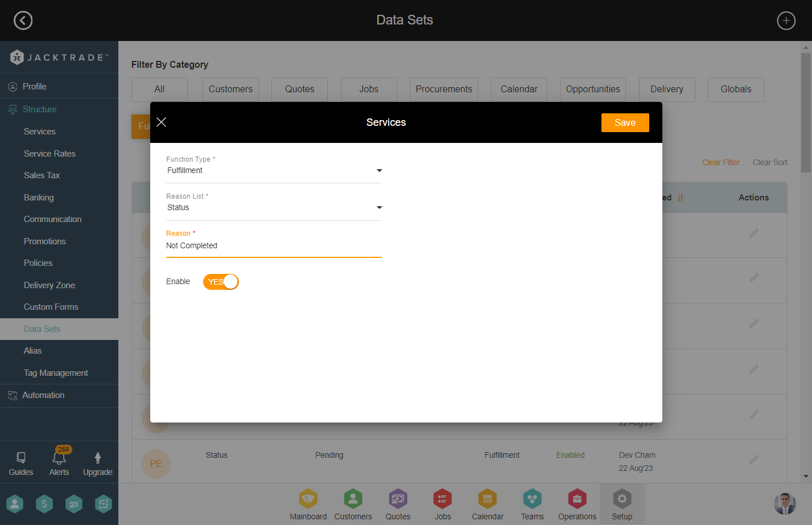812x525 pixels.
Task: Click the Clear Filter link
Action: click(x=721, y=162)
